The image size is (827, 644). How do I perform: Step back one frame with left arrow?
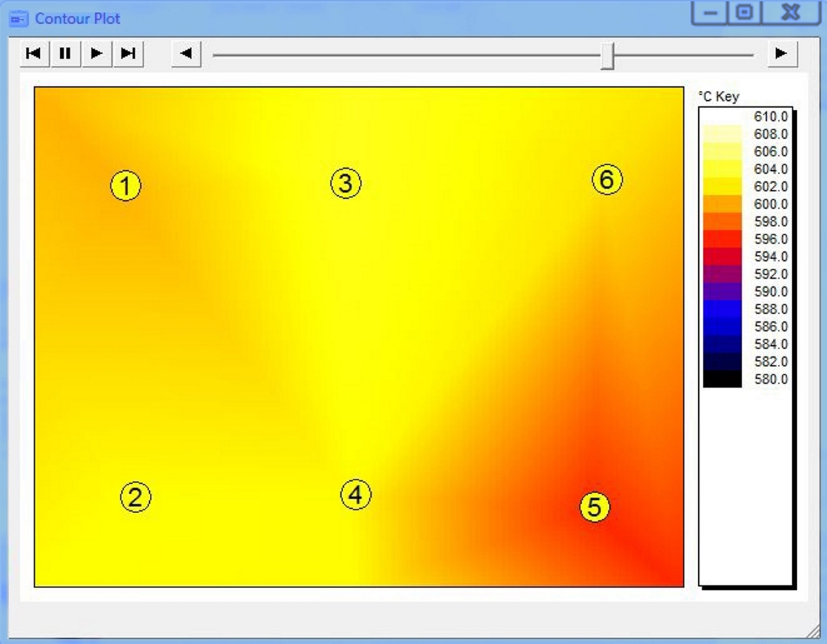point(185,53)
